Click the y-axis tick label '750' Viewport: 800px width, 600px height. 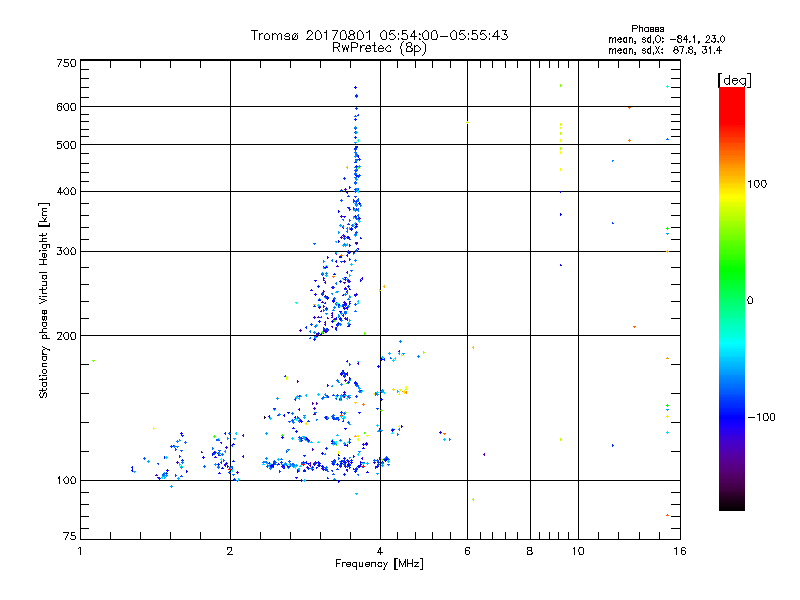coord(66,63)
